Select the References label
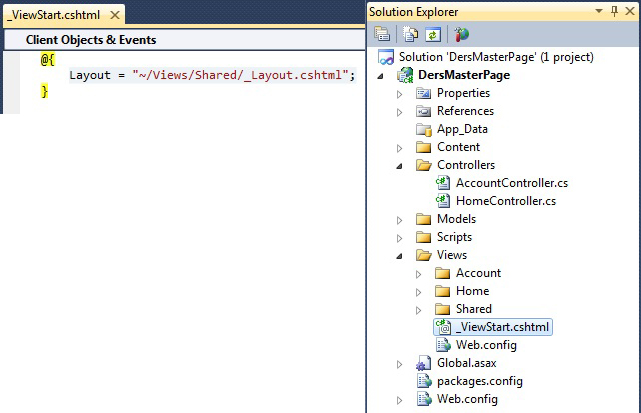641x413 pixels. click(465, 111)
